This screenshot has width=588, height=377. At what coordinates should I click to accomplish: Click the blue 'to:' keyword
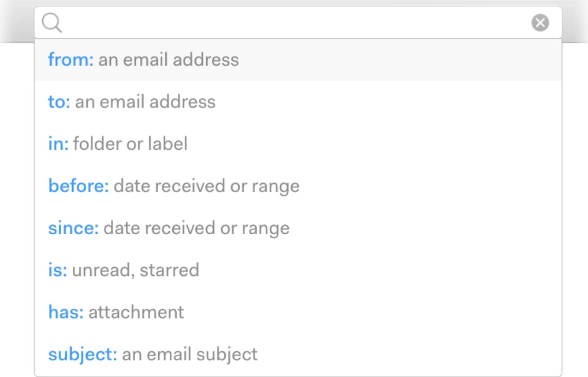(59, 102)
